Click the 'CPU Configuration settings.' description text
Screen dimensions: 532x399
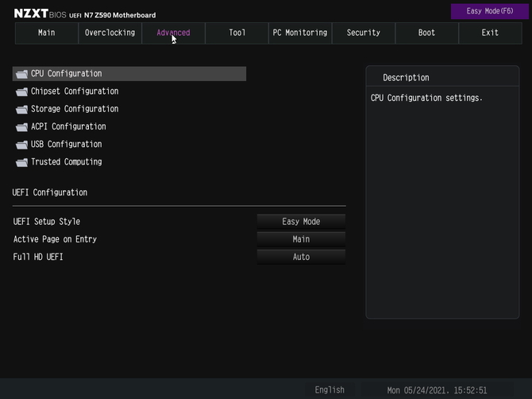(426, 98)
